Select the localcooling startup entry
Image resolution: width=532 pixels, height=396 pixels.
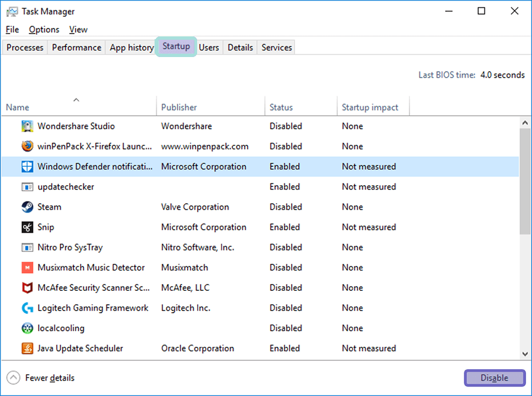(61, 328)
